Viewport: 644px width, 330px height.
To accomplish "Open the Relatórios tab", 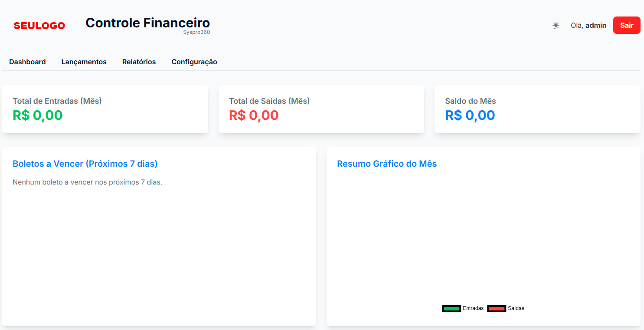I will pos(139,62).
